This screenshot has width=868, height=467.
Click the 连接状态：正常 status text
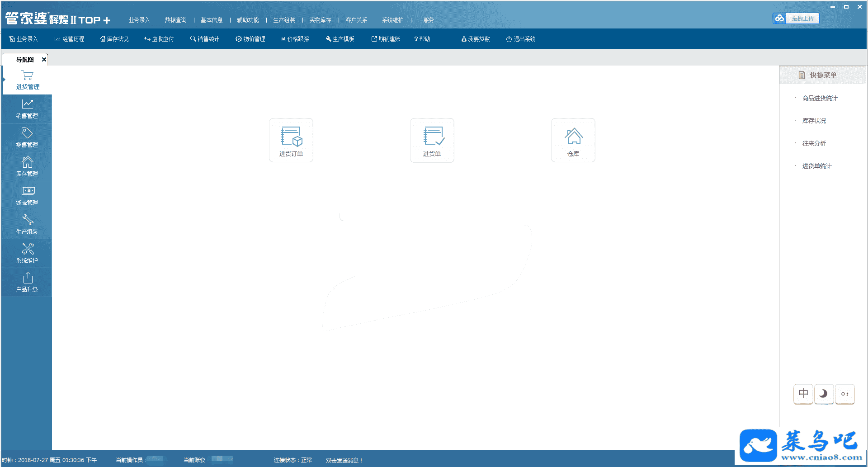coord(293,460)
